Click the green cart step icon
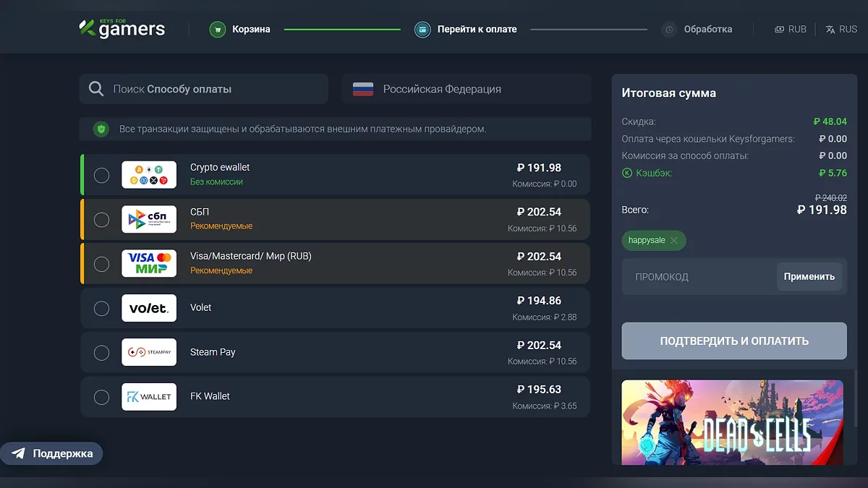 click(217, 30)
